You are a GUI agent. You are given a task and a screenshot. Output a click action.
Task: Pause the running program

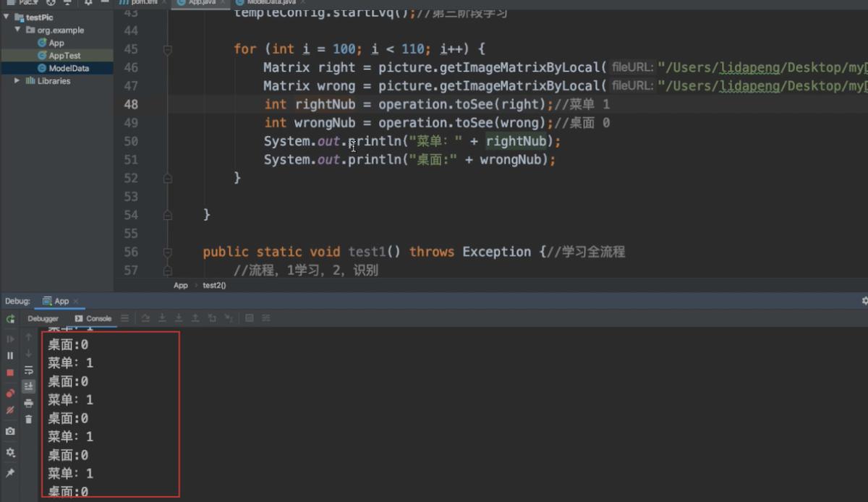click(x=9, y=354)
